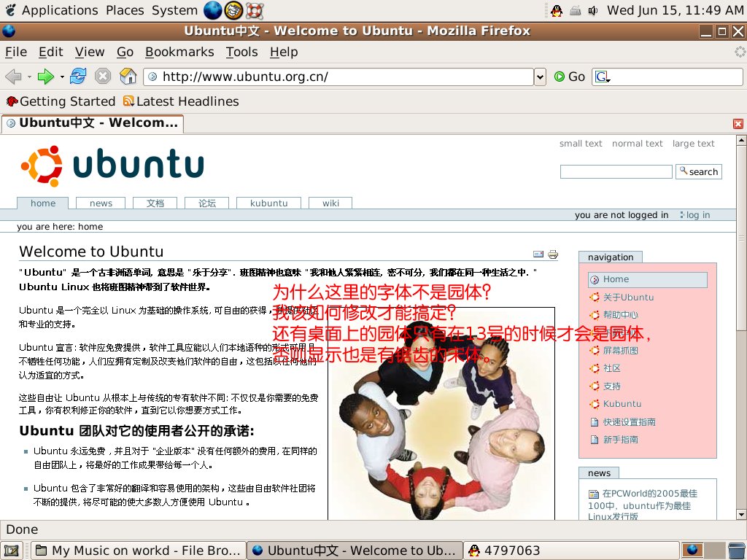Click the Firefox Back arrow button
The image size is (747, 560).
(x=13, y=76)
